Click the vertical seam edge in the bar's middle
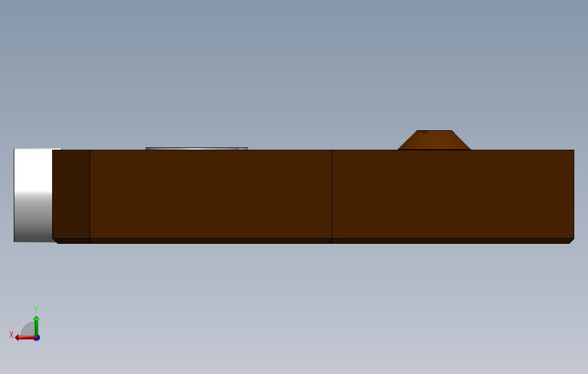Viewport: 588px width, 374px height. point(332,194)
